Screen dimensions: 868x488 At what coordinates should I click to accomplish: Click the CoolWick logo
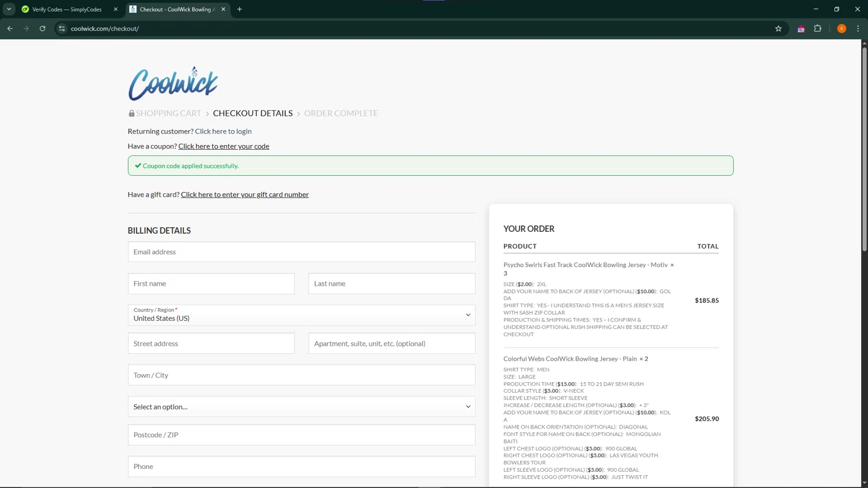[x=173, y=83]
